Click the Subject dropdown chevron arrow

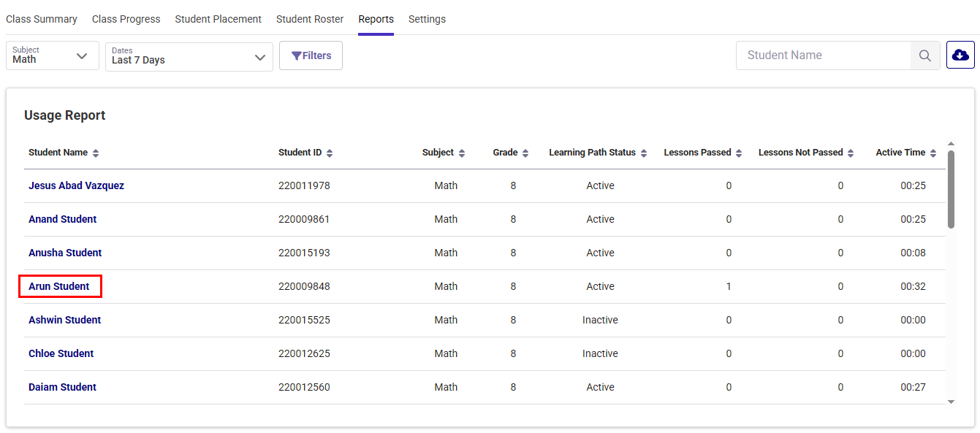pyautogui.click(x=83, y=55)
